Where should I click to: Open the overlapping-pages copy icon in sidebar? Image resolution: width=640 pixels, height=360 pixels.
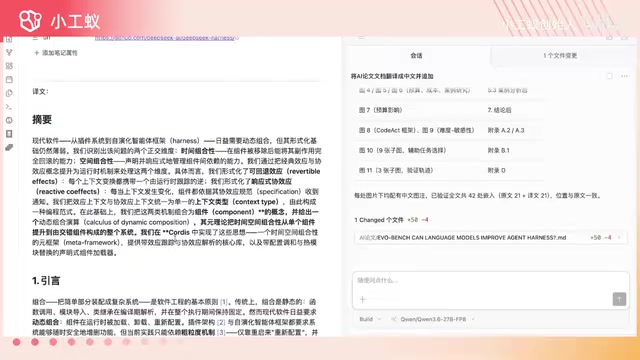tap(9, 93)
